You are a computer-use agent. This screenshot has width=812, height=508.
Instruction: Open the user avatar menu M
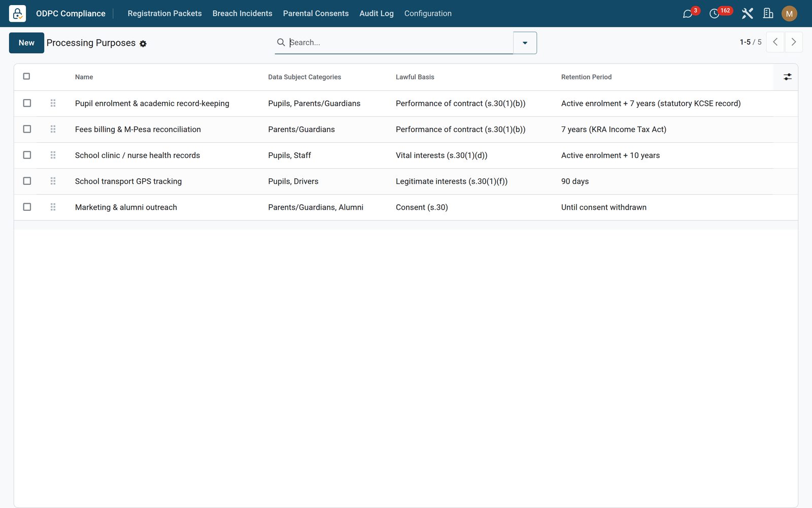(x=789, y=14)
